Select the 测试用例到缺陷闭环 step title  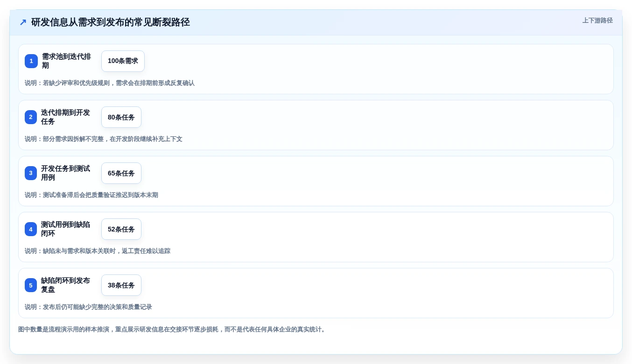(66, 229)
